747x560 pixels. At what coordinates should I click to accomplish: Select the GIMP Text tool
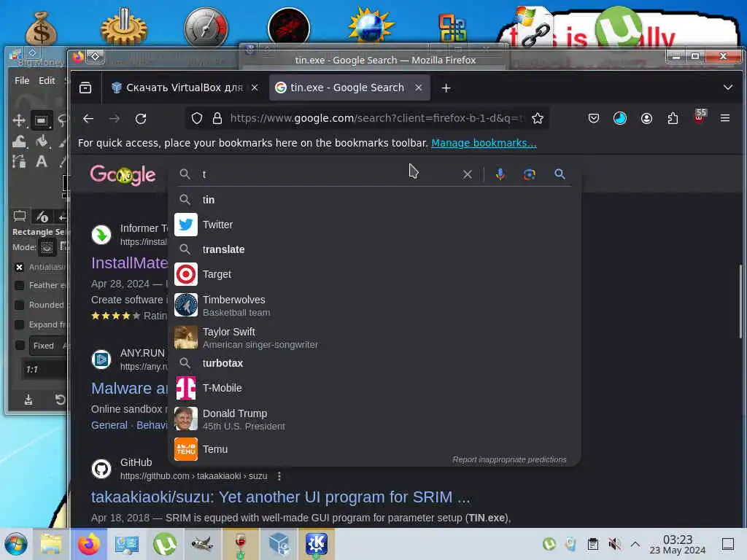point(42,161)
